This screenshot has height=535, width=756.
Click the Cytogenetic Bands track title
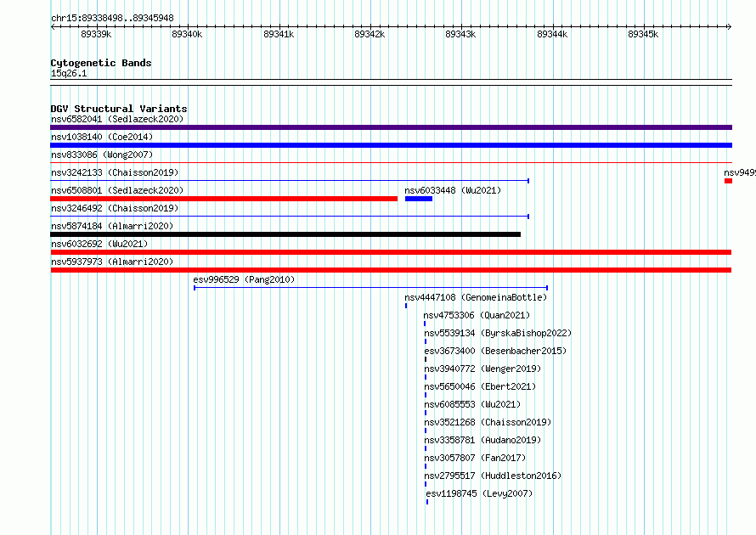(101, 63)
